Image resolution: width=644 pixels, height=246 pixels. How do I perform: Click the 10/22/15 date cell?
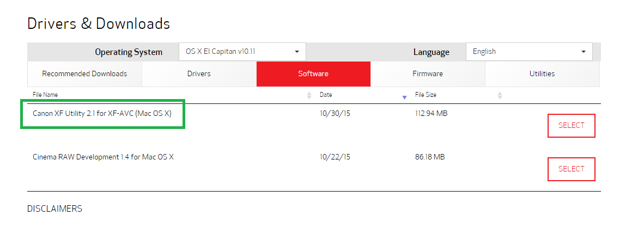tap(335, 157)
